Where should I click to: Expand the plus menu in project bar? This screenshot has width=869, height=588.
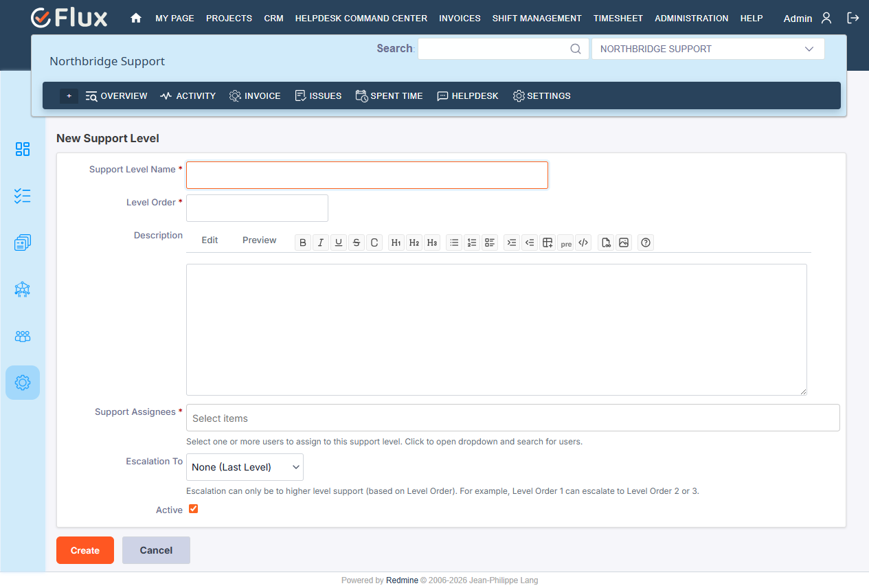pyautogui.click(x=69, y=96)
